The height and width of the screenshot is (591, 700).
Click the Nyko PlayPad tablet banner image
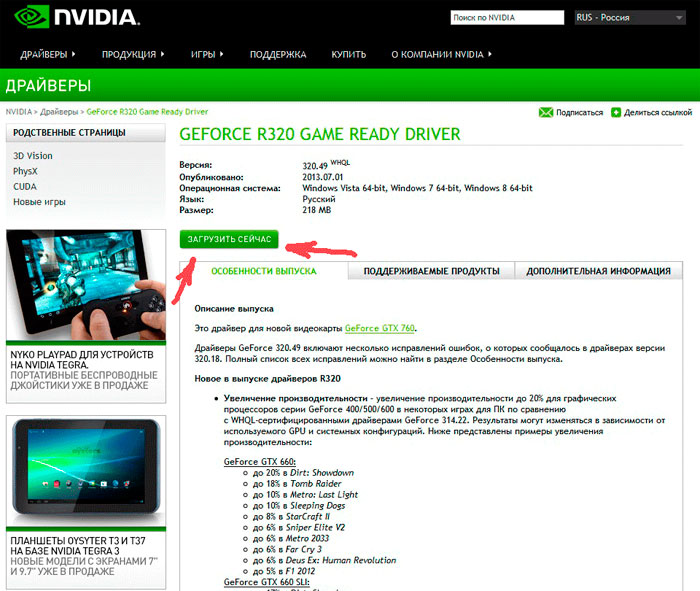point(86,285)
